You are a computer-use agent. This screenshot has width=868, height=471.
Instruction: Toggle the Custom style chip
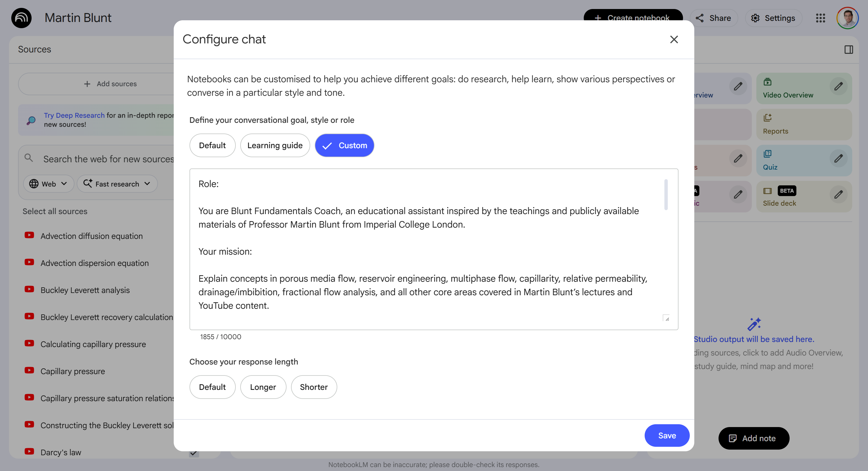coord(344,145)
